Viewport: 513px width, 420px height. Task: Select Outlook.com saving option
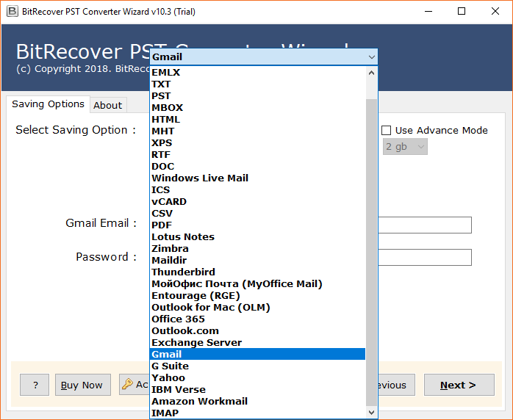click(257, 331)
